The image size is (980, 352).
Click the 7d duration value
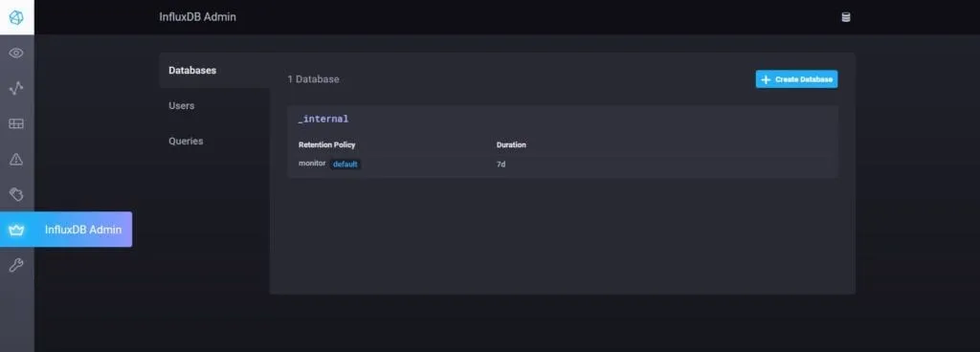(501, 165)
